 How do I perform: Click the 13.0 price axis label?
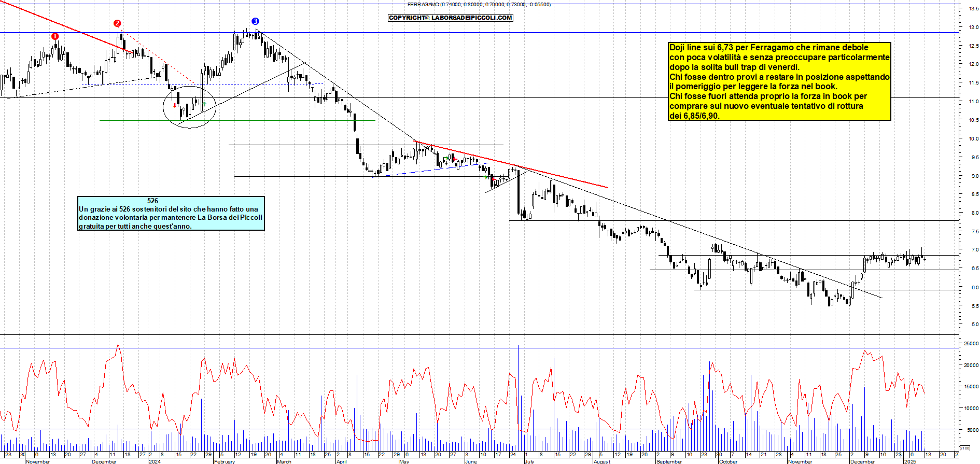(x=974, y=27)
